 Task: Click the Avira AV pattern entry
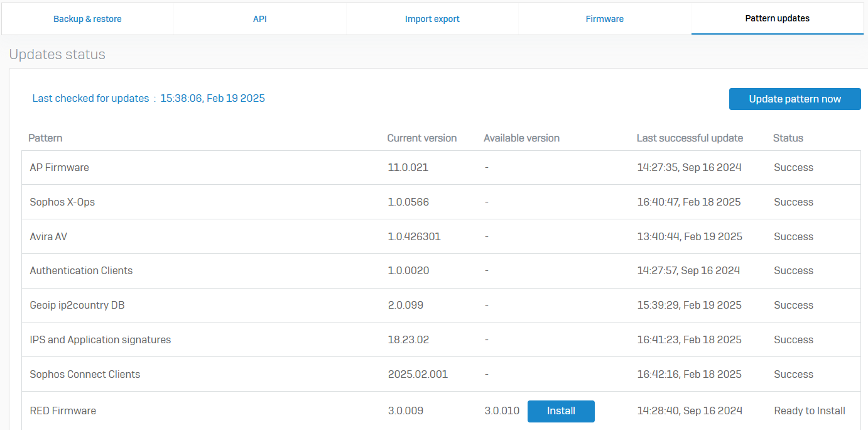[48, 236]
